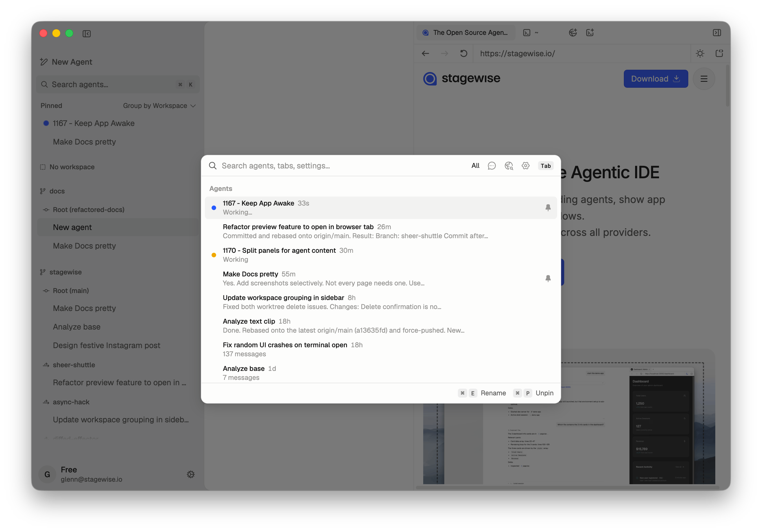Go forward in the browser
Viewport: 762px width, 532px height.
tap(444, 53)
